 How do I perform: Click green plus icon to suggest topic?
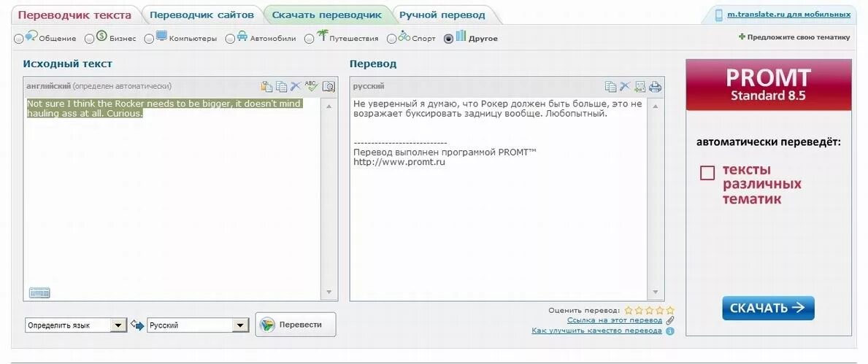click(x=742, y=37)
